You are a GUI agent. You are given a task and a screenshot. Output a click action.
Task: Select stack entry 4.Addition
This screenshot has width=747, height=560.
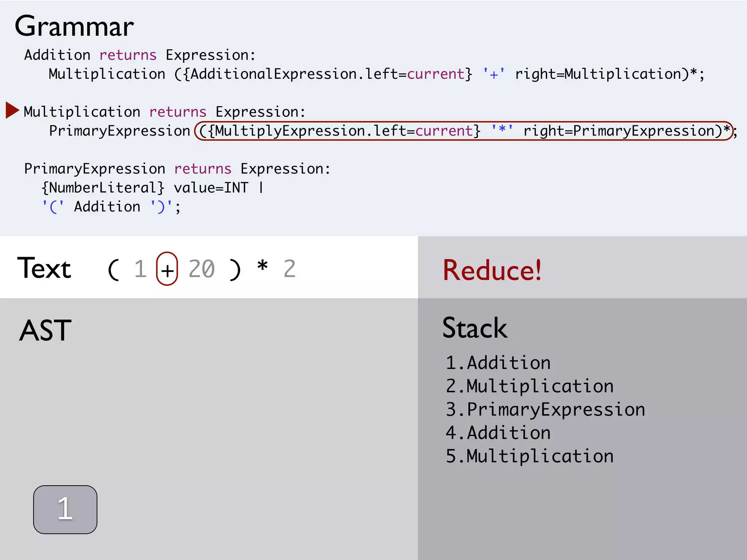(498, 433)
